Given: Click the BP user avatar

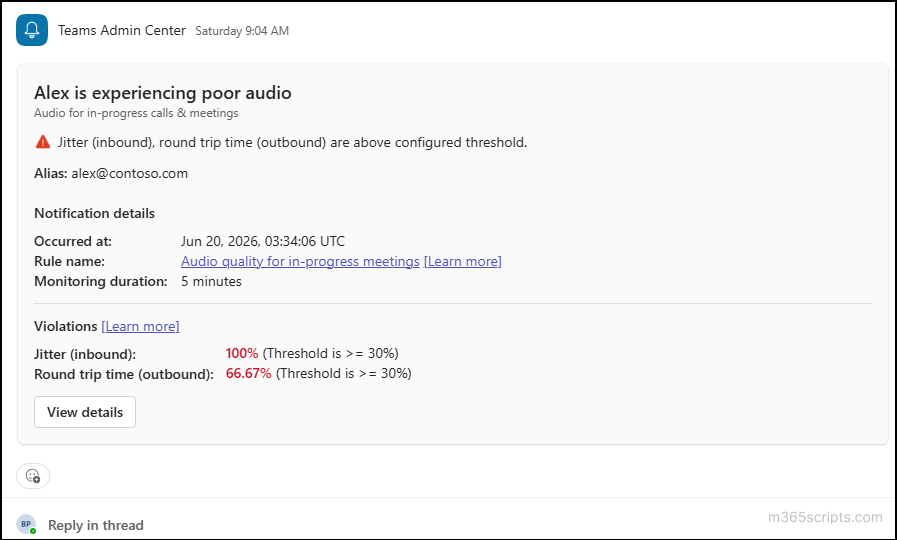Looking at the screenshot, I should coord(26,524).
